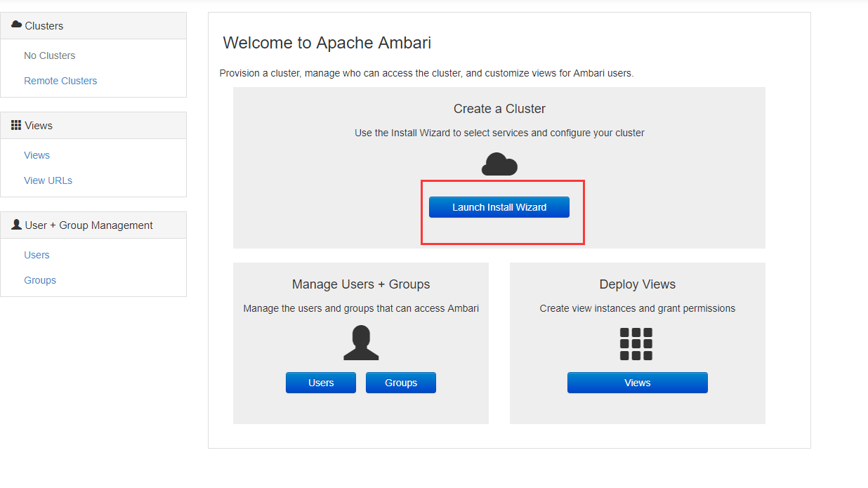Image resolution: width=868 pixels, height=488 pixels.
Task: Click the 'Provision a cluster' intro sentence
Action: pos(426,73)
